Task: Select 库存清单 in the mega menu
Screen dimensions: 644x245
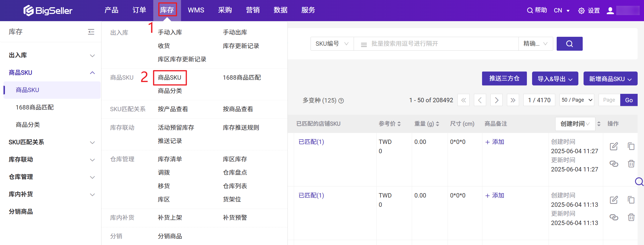Action: point(170,159)
